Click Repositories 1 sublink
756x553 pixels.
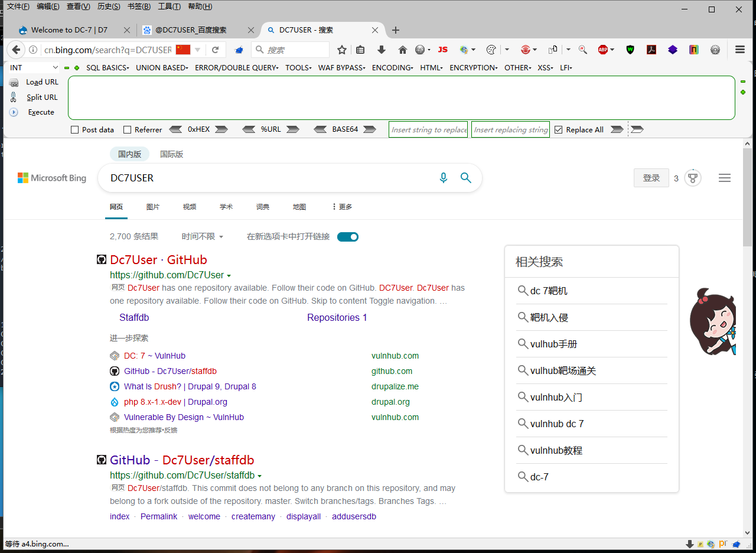pos(337,318)
